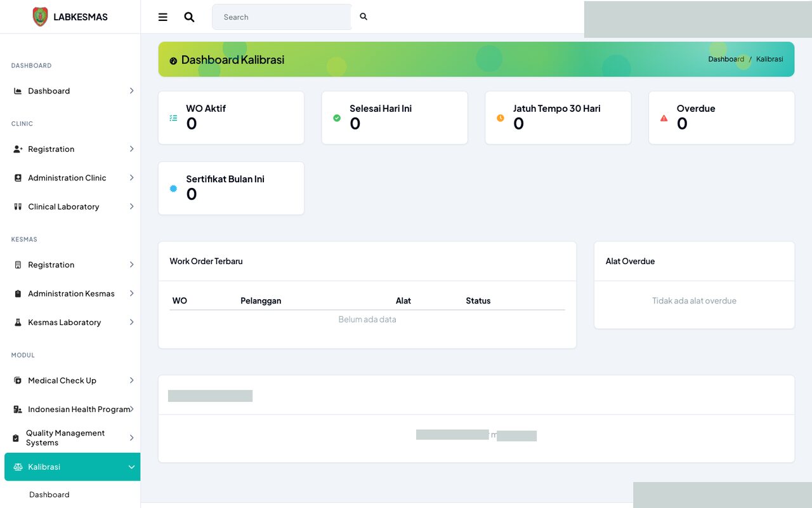812x508 pixels.
Task: Click the WO Aktif checklist icon
Action: point(173,118)
